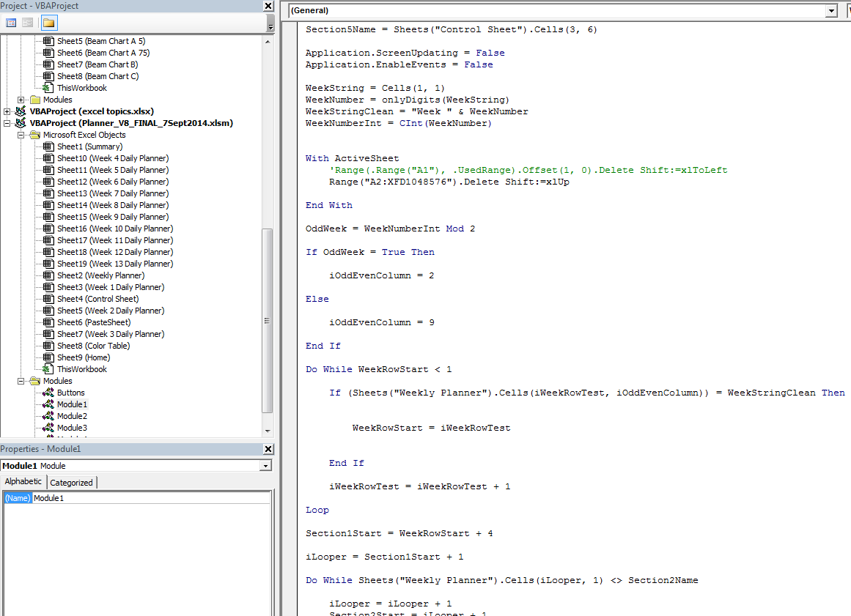Viewport: 851px width, 616px height.
Task: Toggle Folders view in Project pane
Action: click(48, 23)
